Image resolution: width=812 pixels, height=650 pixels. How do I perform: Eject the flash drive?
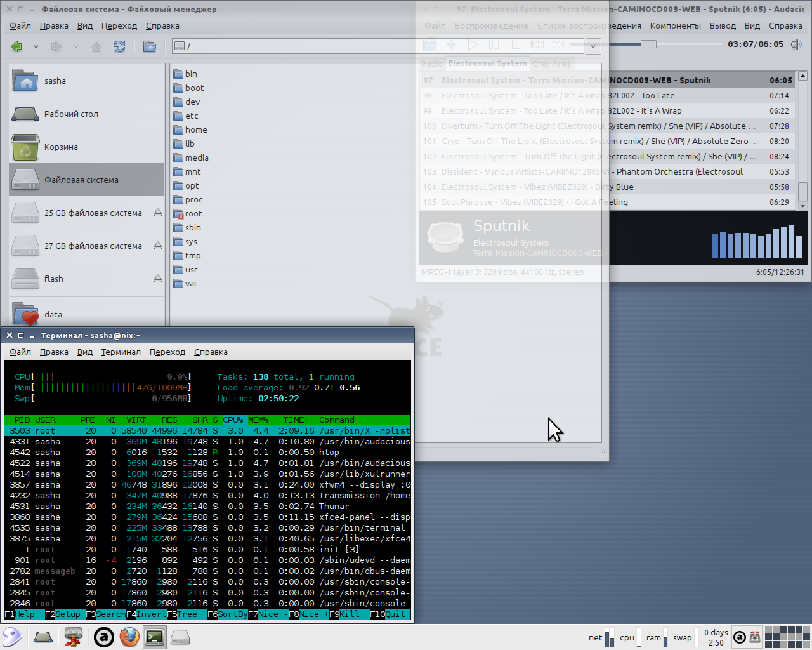tap(158, 279)
